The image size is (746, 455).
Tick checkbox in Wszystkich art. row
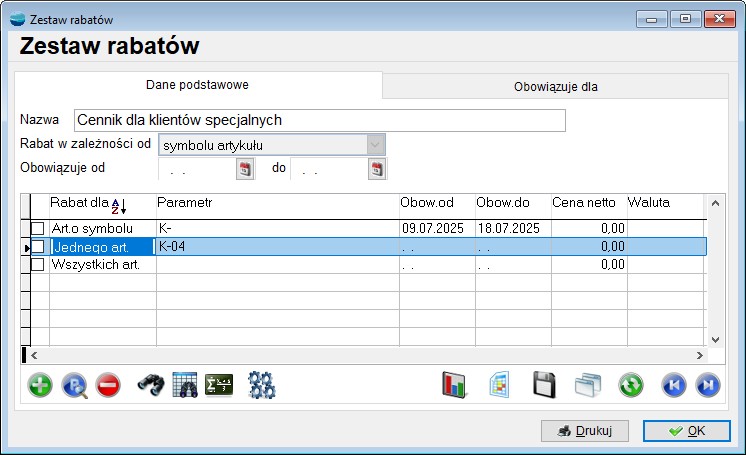click(38, 265)
